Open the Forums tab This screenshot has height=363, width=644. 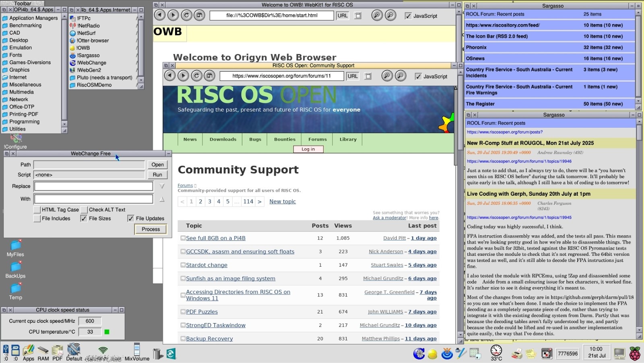(318, 139)
